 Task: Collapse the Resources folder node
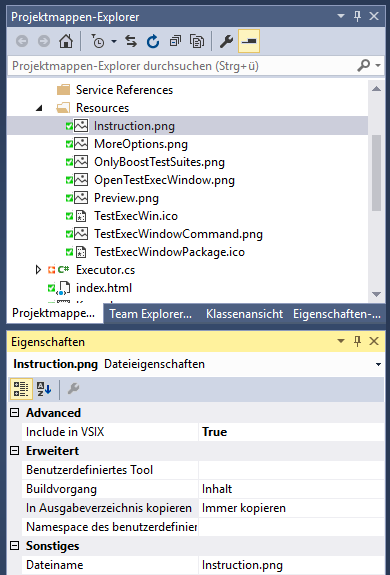click(x=39, y=108)
